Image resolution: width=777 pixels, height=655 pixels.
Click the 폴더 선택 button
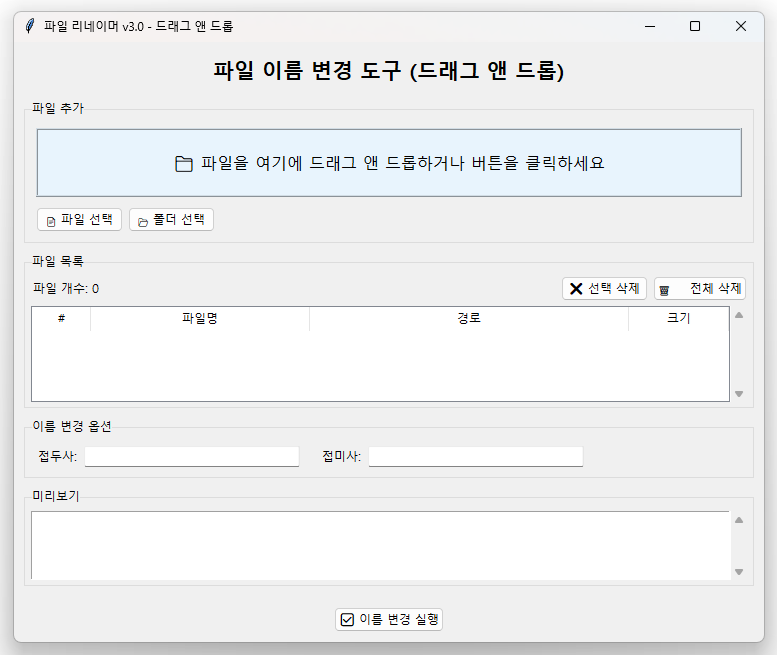pyautogui.click(x=171, y=219)
